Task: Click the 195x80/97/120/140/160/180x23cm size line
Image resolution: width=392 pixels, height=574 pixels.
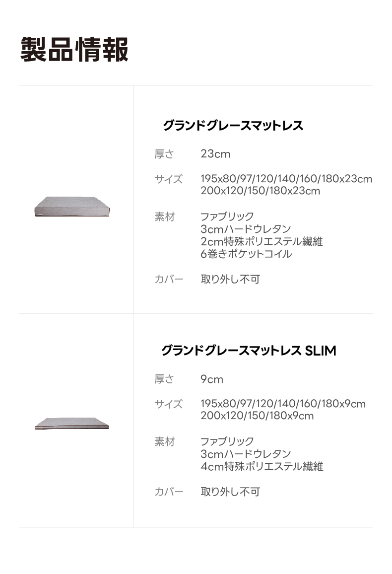Action: 286,179
